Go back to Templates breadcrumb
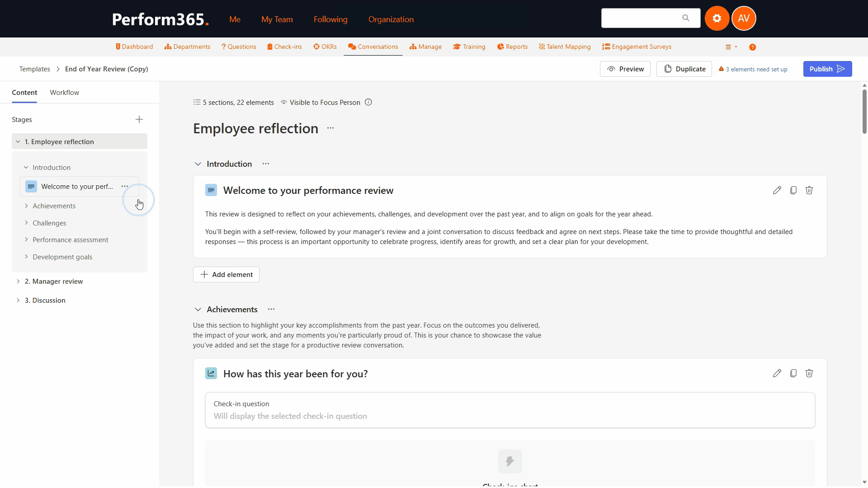 [34, 69]
